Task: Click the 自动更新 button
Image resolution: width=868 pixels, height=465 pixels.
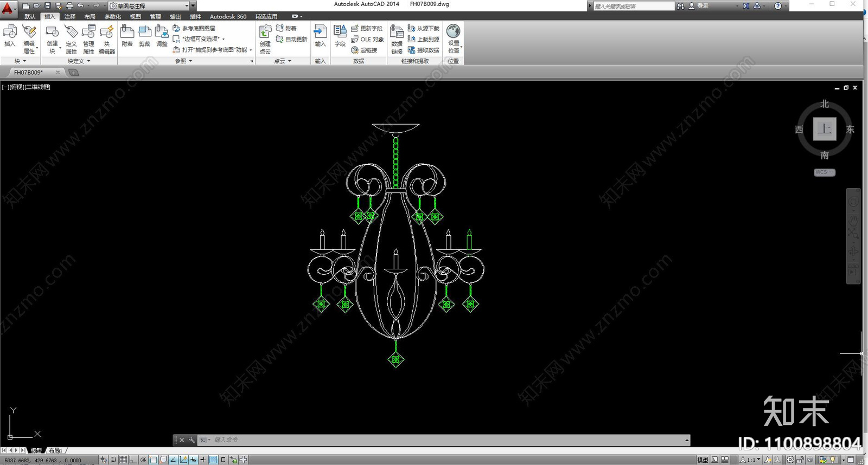Action: [291, 39]
